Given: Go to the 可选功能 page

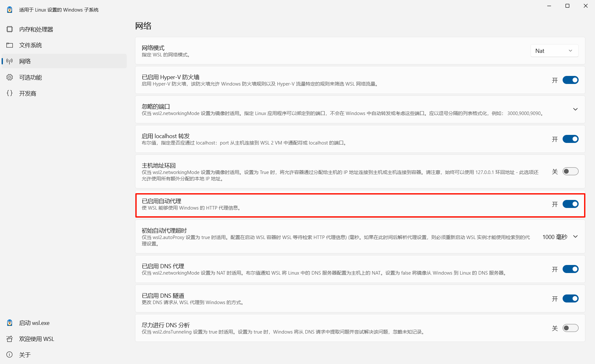Looking at the screenshot, I should click(x=64, y=77).
